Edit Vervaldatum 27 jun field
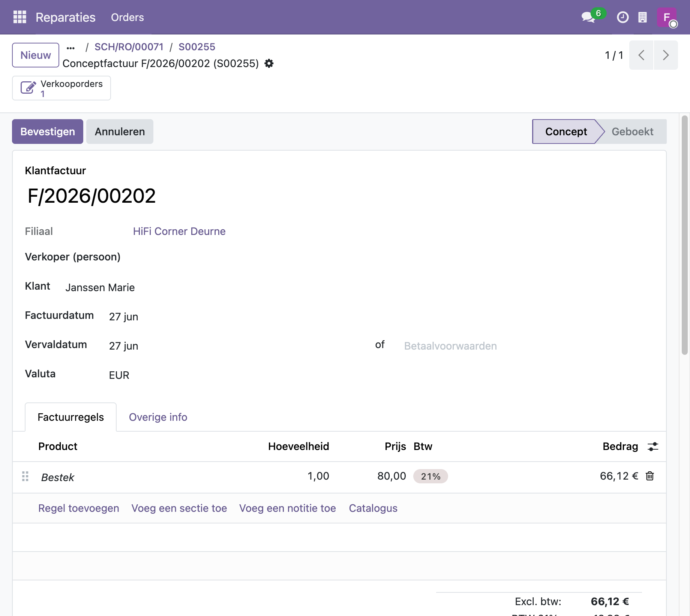This screenshot has width=690, height=616. (123, 346)
